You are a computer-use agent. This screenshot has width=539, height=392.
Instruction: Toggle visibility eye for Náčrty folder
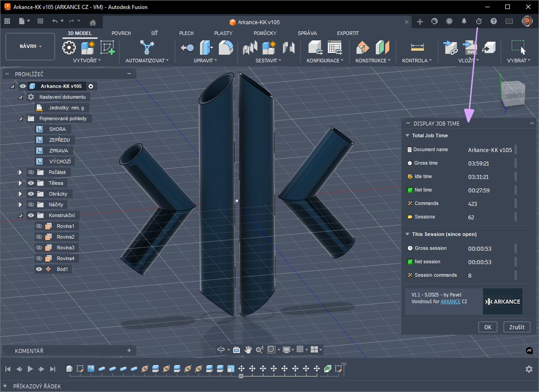pyautogui.click(x=31, y=204)
